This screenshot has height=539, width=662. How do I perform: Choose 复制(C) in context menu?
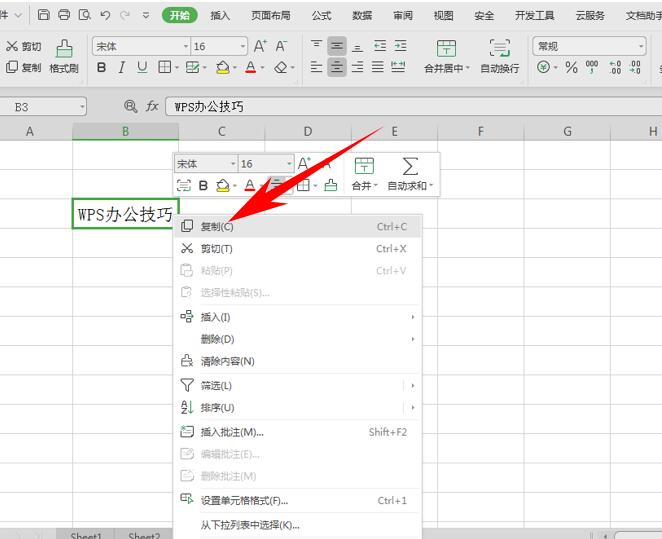[x=298, y=227]
